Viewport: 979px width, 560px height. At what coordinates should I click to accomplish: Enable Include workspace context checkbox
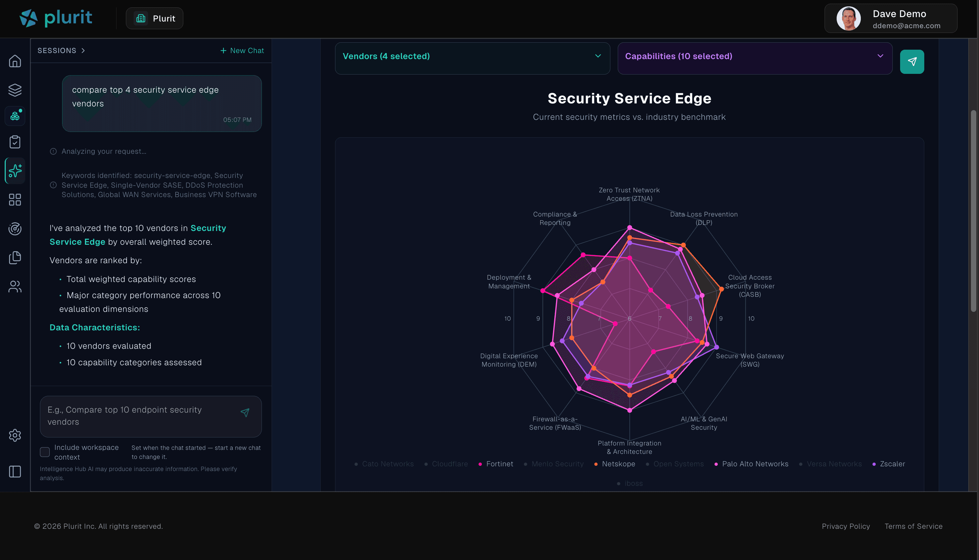coord(45,452)
